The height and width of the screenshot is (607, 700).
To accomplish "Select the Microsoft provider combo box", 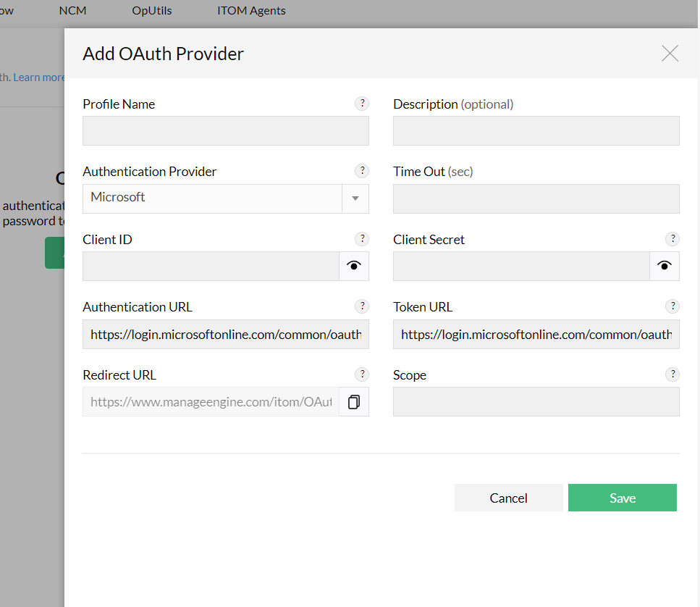I will [212, 198].
